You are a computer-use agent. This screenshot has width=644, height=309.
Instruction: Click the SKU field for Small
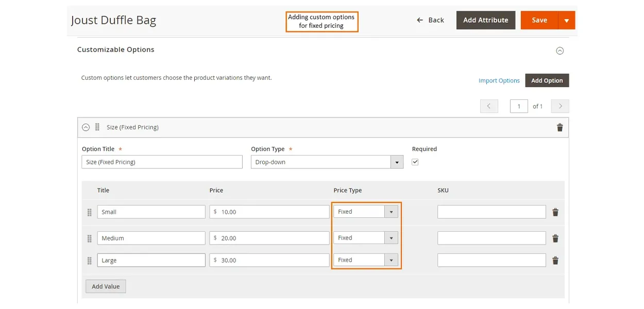click(492, 212)
